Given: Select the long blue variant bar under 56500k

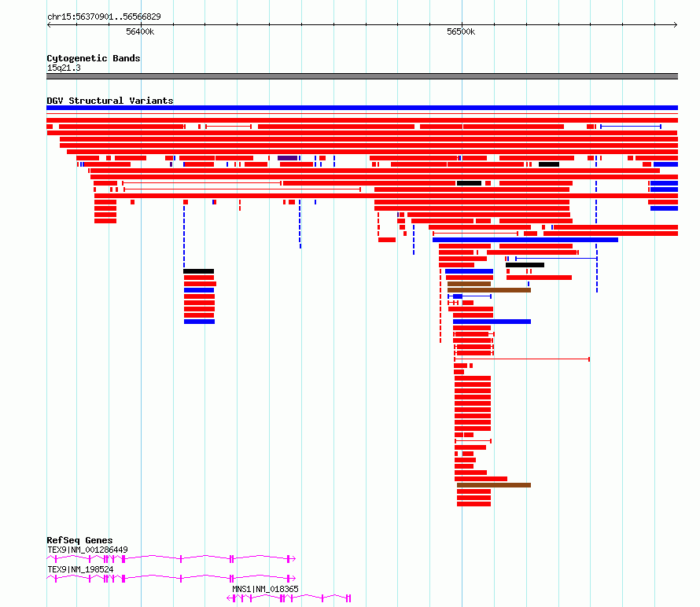Looking at the screenshot, I should point(525,240).
